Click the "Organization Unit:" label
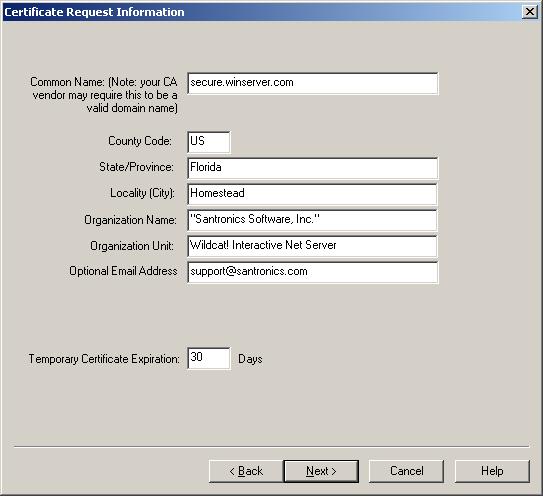 (x=132, y=246)
